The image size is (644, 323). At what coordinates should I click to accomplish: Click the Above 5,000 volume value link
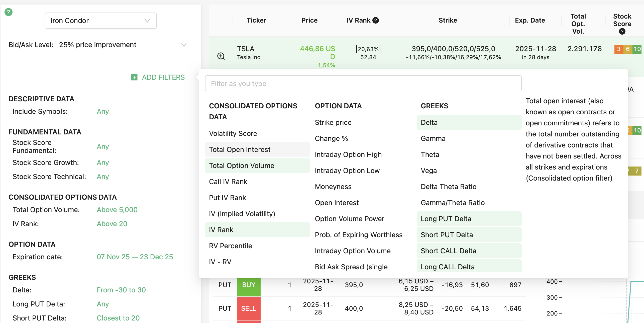coord(117,210)
